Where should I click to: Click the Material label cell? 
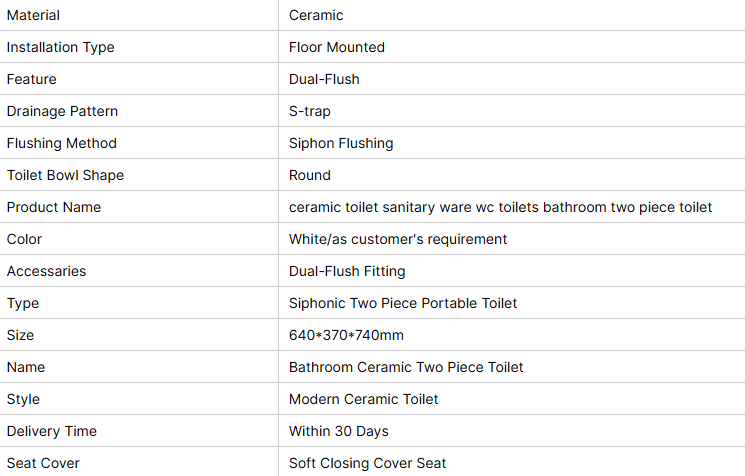(139, 15)
